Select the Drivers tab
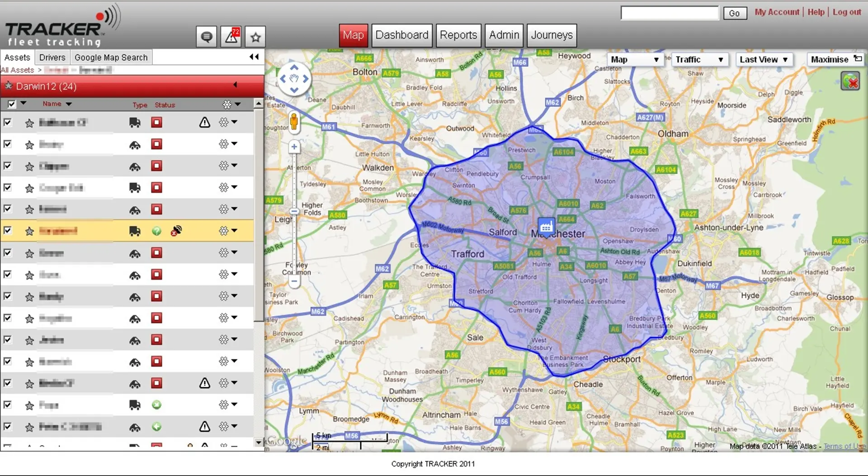868x476 pixels. click(52, 57)
